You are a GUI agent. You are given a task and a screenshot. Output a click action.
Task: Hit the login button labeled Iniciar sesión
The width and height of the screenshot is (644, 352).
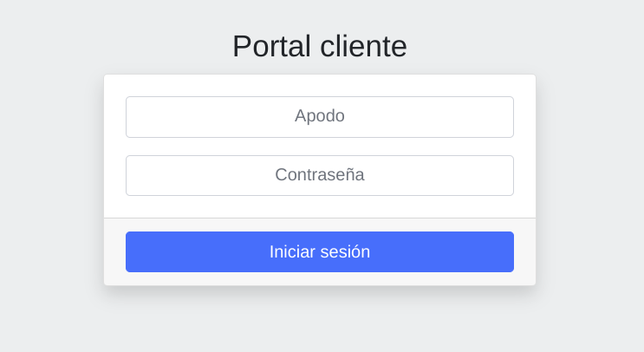point(319,251)
